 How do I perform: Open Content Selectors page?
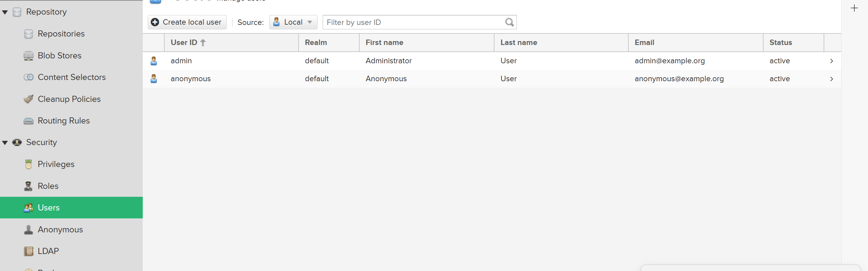click(71, 77)
